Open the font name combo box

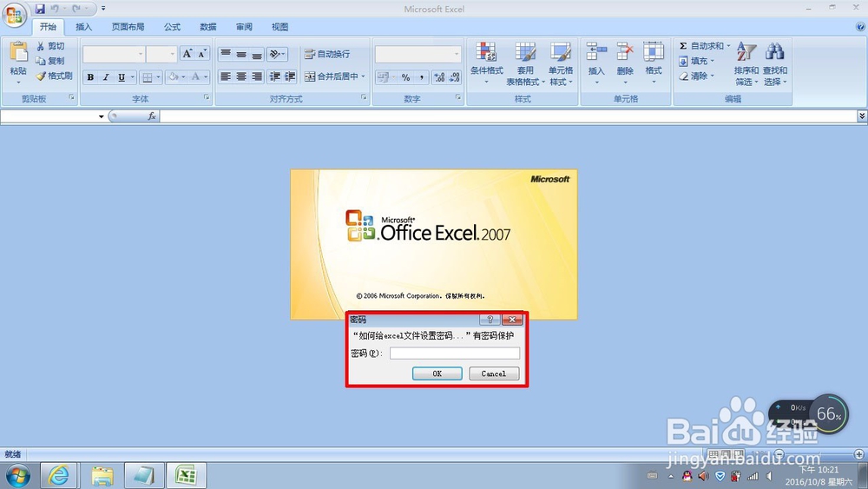114,54
